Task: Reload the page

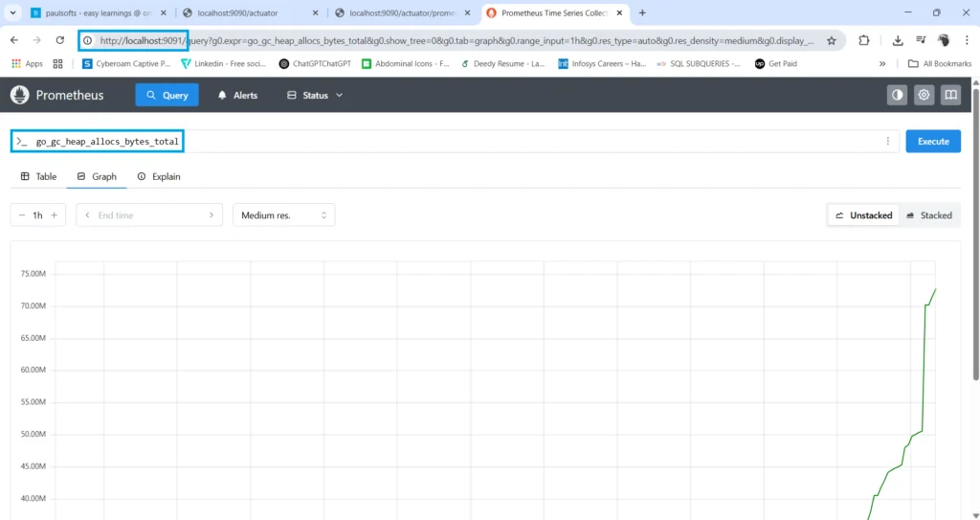Action: pyautogui.click(x=60, y=40)
